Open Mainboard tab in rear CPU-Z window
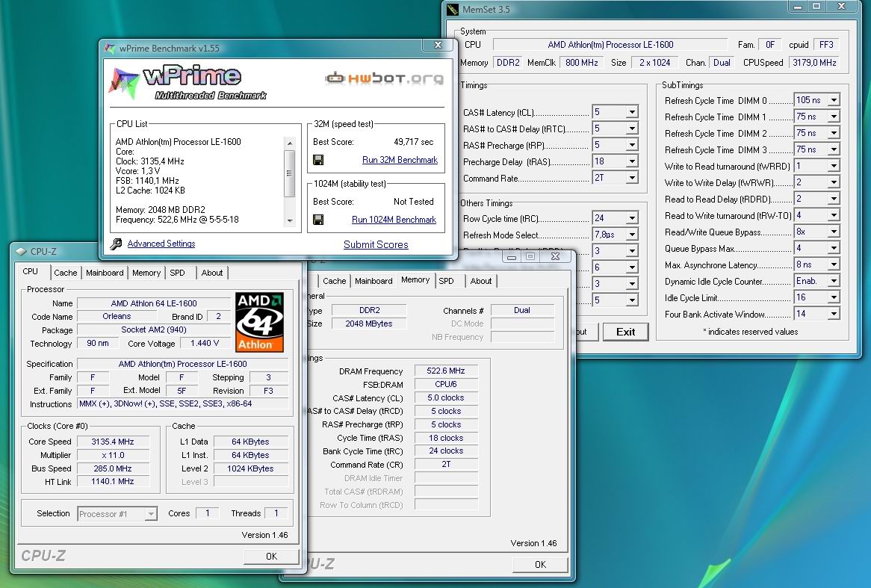Screen dimensions: 871x588 (373, 281)
